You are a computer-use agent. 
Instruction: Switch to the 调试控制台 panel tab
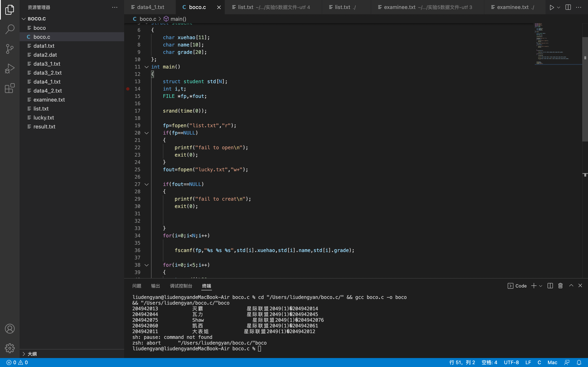pyautogui.click(x=181, y=286)
